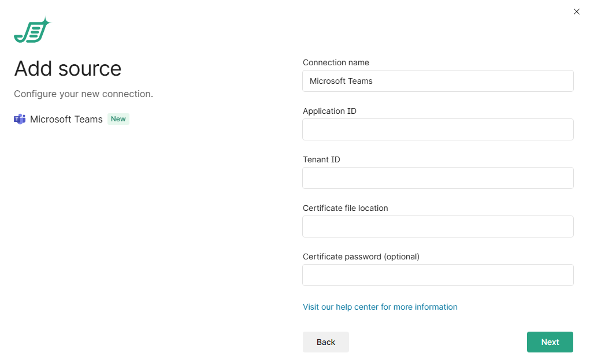Focus the Certificate file location field
Viewport: 590px width, 364px height.
(x=437, y=226)
